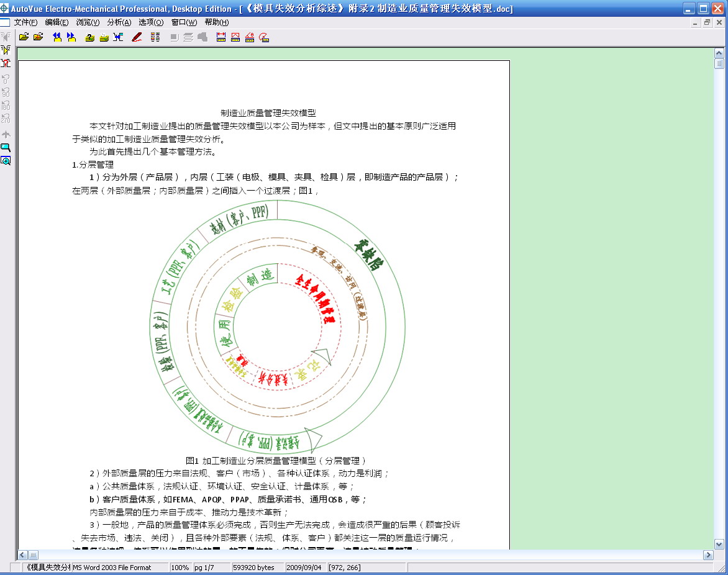Screen dimensions: 728x575
Task: Click the greyed layered-square toolbar icon
Action: pyautogui.click(x=175, y=37)
